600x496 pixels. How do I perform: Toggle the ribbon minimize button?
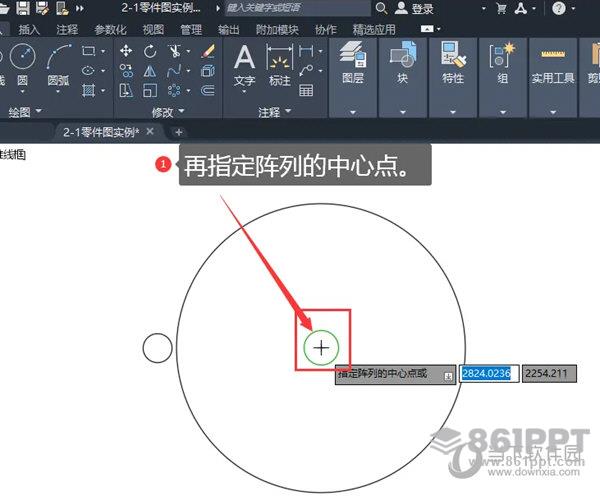(x=427, y=30)
